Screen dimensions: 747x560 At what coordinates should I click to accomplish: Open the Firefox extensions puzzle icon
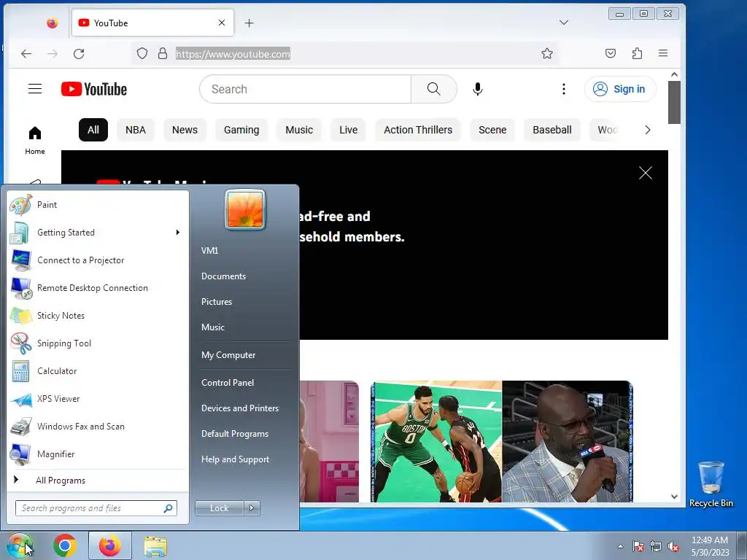tap(637, 53)
